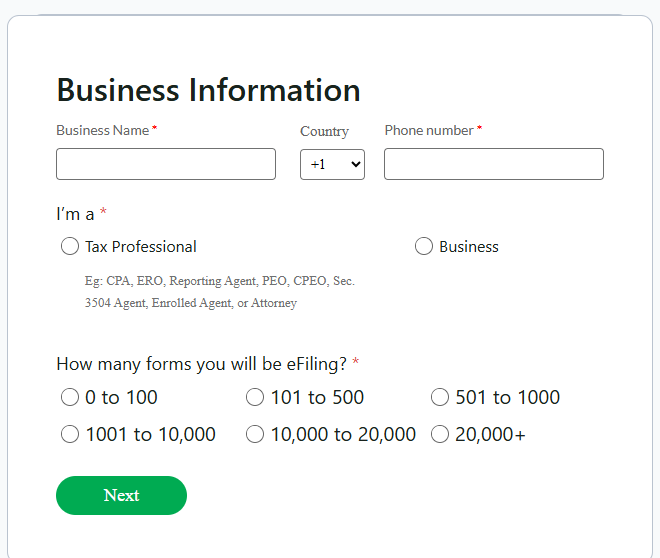Click the Business Information heading

[208, 90]
